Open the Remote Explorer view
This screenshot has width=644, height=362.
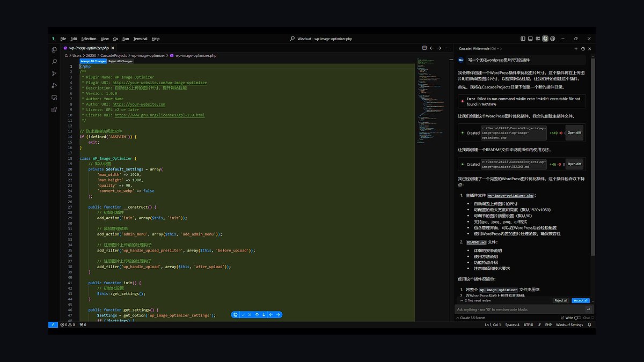[x=54, y=98]
